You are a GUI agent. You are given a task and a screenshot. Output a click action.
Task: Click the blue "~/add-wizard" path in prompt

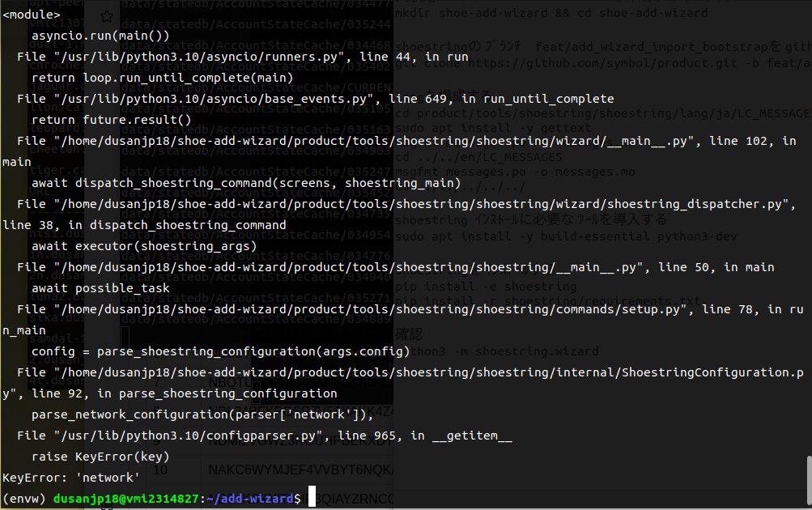coord(250,499)
